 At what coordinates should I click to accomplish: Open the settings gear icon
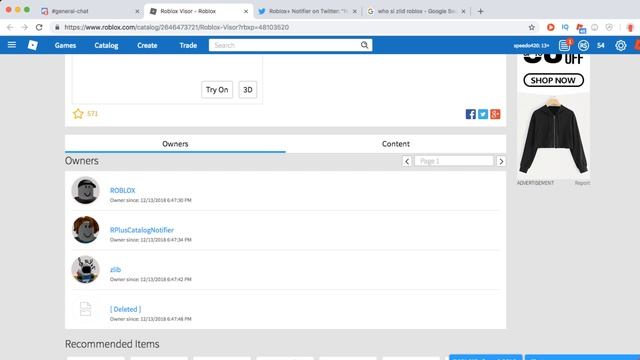pyautogui.click(x=620, y=45)
